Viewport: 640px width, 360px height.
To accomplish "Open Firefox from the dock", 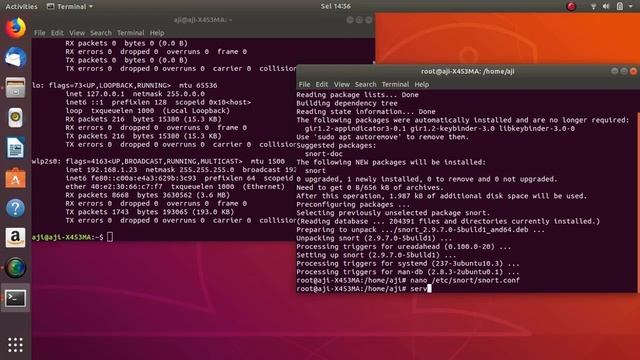I will pyautogui.click(x=16, y=28).
